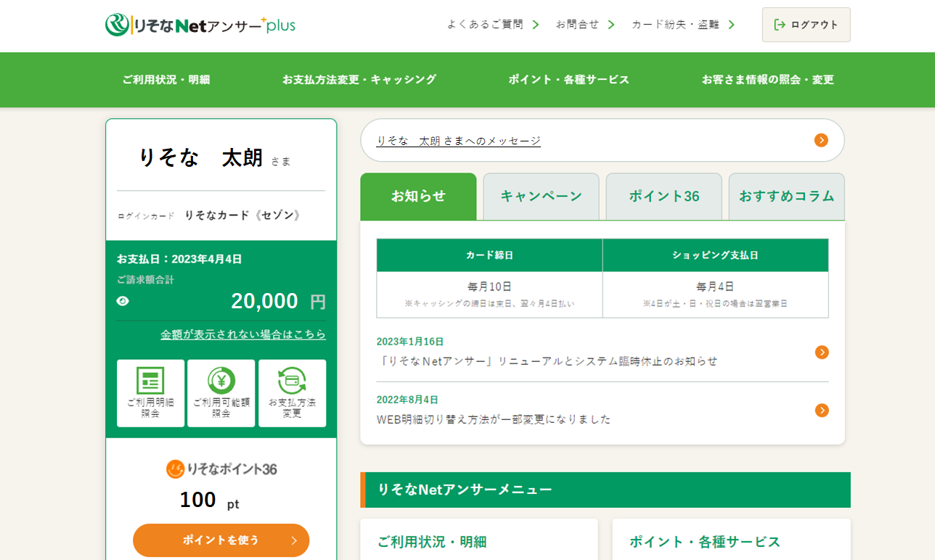Screen dimensions: 935x560
Task: Toggle the eye icon to hide the billing amount
Action: click(123, 301)
